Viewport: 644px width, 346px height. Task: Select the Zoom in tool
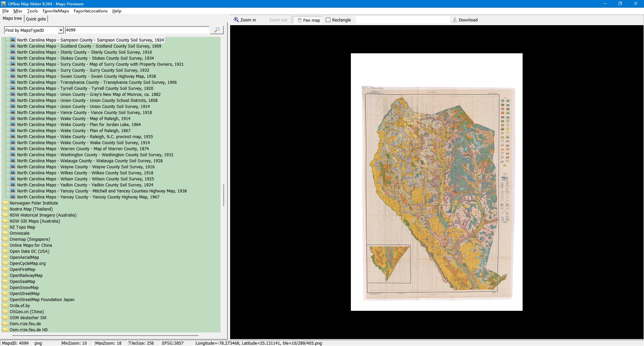tap(245, 20)
